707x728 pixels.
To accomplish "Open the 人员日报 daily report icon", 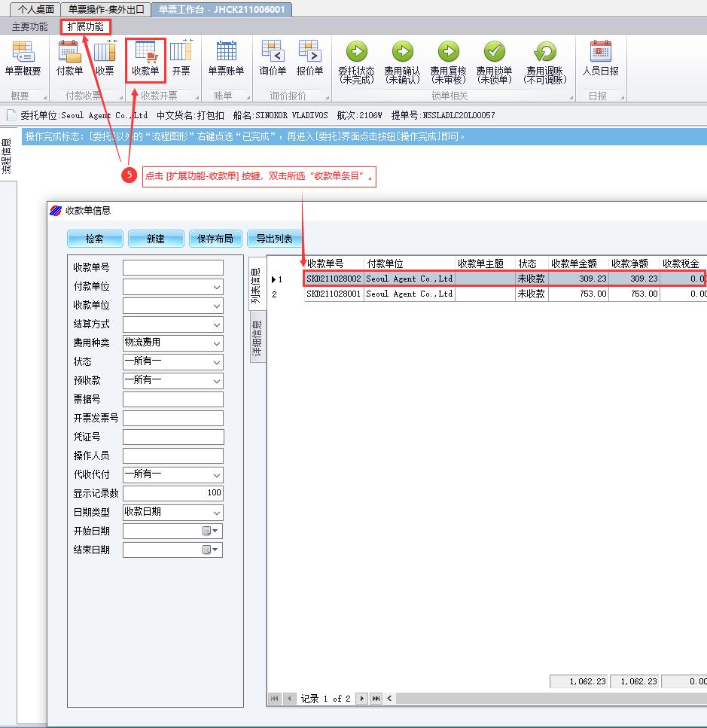I will [600, 59].
